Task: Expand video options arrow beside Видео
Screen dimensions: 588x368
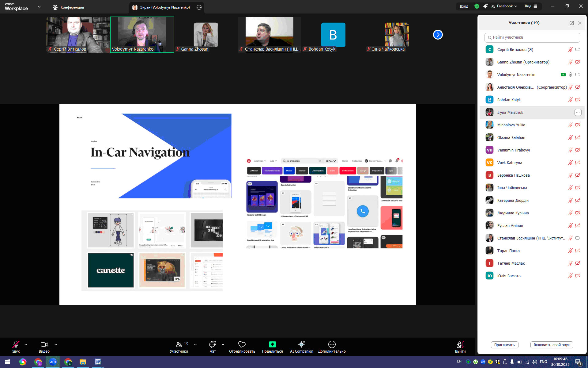Action: click(x=55, y=344)
